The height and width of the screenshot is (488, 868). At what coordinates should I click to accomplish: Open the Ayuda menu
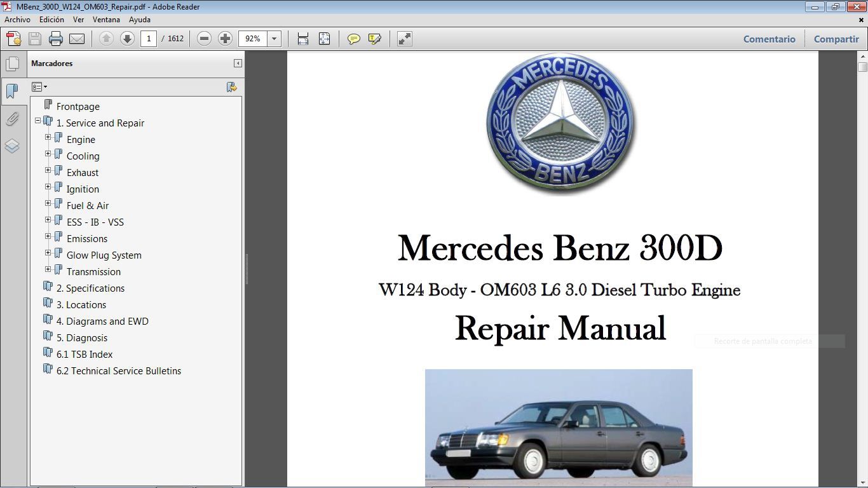(x=140, y=20)
